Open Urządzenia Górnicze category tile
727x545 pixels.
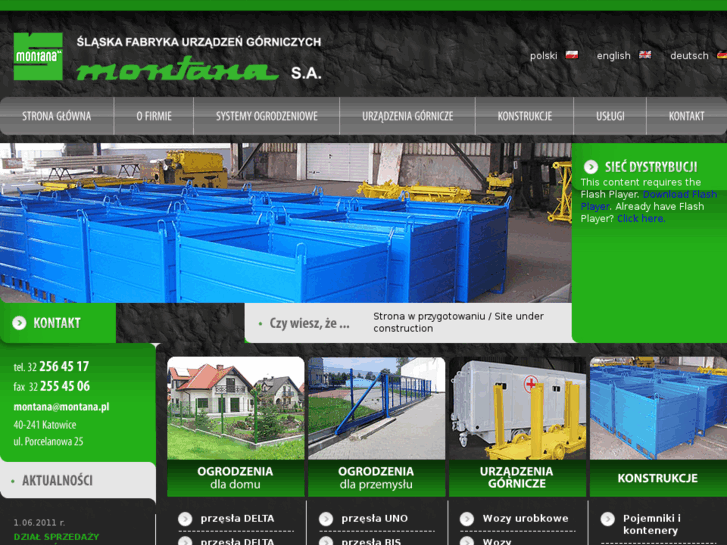point(517,478)
